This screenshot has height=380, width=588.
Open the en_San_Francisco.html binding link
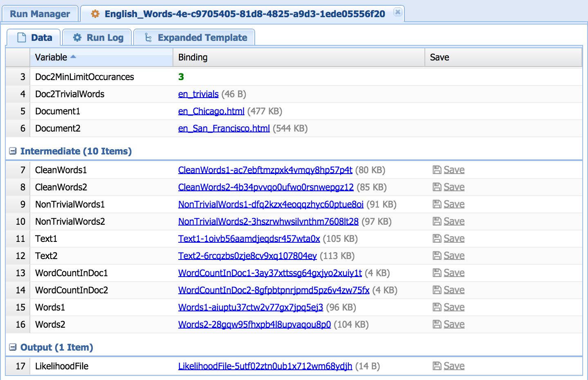pyautogui.click(x=224, y=128)
